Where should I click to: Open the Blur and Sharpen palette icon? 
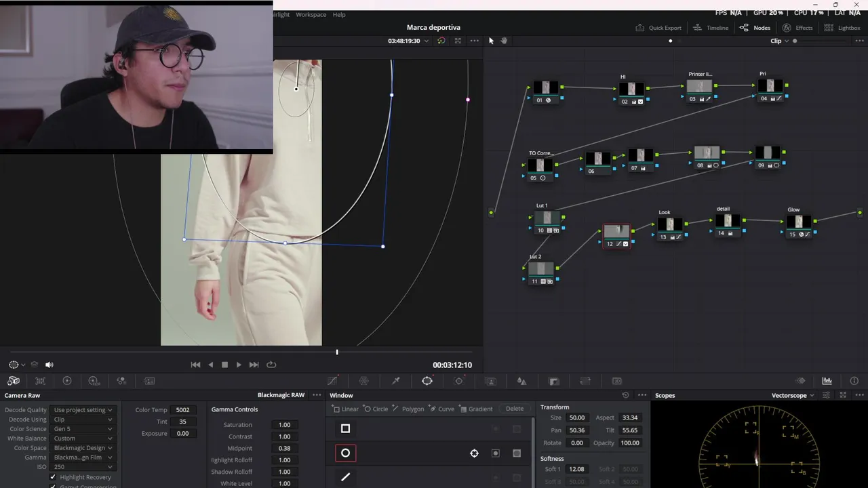(x=521, y=381)
